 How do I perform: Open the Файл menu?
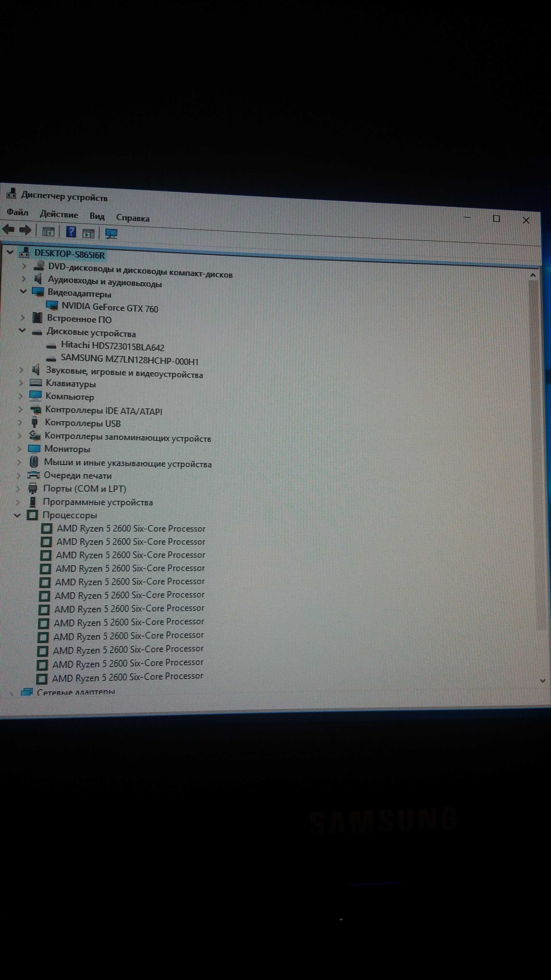point(18,212)
